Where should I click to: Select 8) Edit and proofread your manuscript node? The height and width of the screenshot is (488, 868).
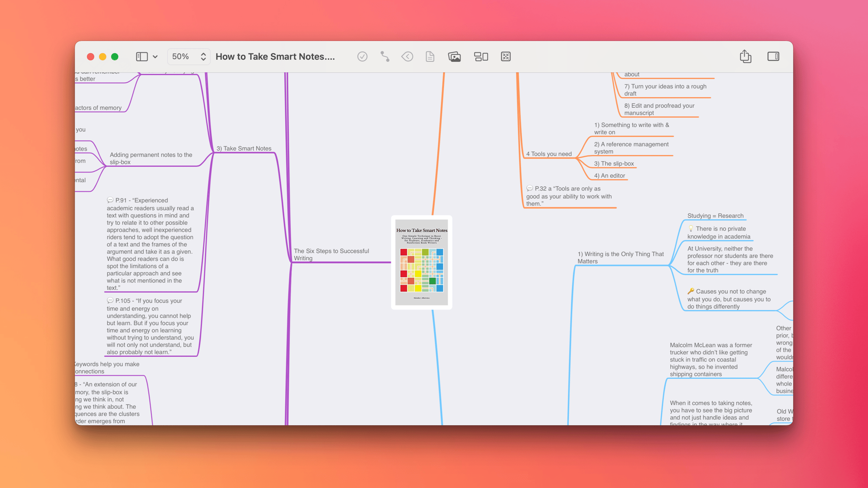coord(659,109)
